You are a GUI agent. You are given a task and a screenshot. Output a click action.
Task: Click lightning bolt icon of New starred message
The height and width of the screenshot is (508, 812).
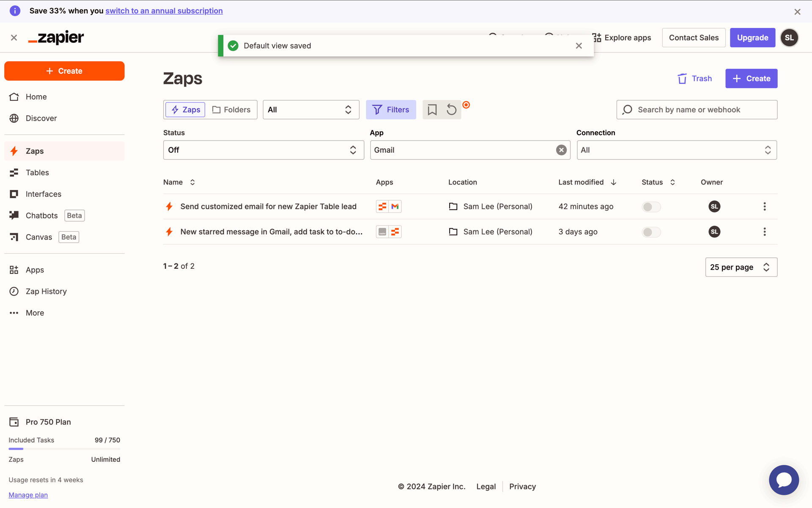(x=169, y=232)
